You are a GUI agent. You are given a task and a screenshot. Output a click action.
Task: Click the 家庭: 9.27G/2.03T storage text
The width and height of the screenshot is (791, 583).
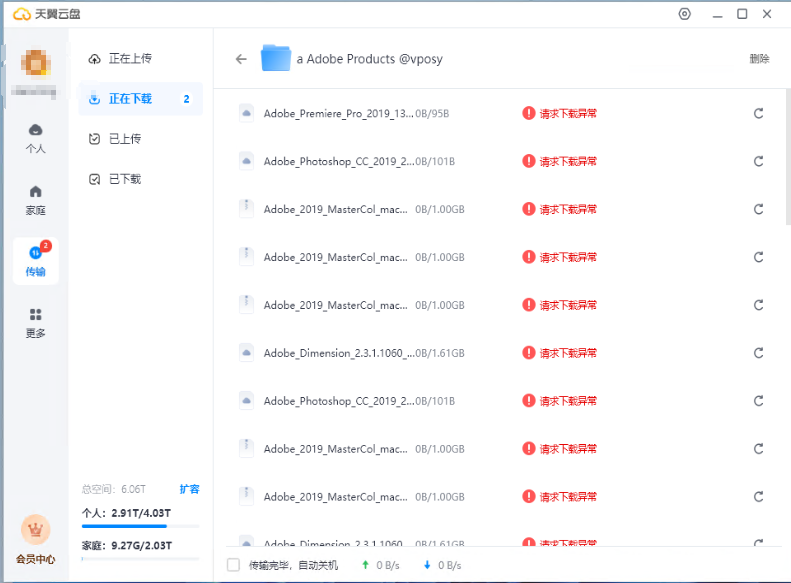pos(127,546)
